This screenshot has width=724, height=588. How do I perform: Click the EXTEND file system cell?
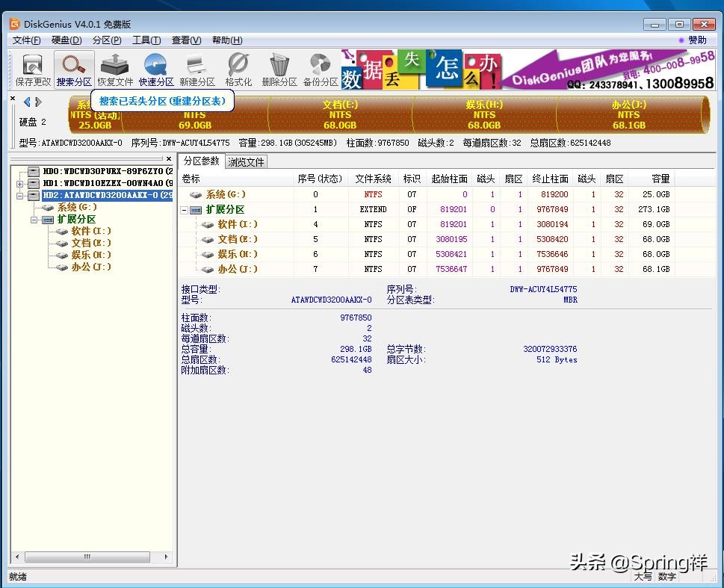(373, 210)
